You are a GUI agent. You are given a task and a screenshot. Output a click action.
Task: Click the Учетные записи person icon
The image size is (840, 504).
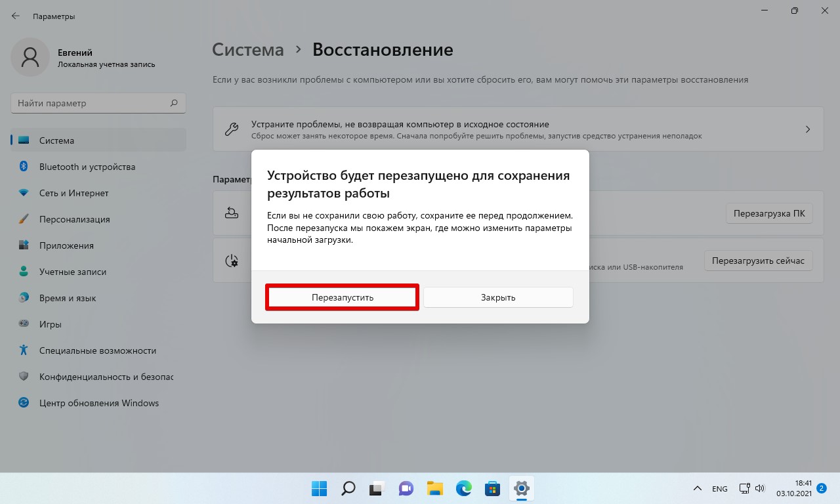(x=24, y=272)
